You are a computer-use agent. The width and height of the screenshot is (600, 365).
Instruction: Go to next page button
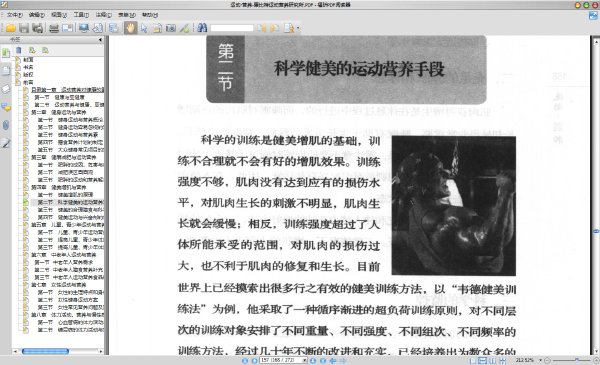(x=313, y=360)
